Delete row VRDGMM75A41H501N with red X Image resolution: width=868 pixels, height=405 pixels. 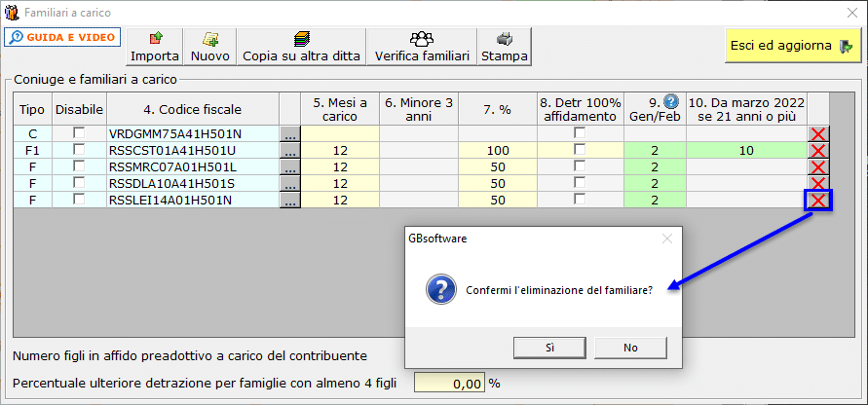tap(818, 134)
